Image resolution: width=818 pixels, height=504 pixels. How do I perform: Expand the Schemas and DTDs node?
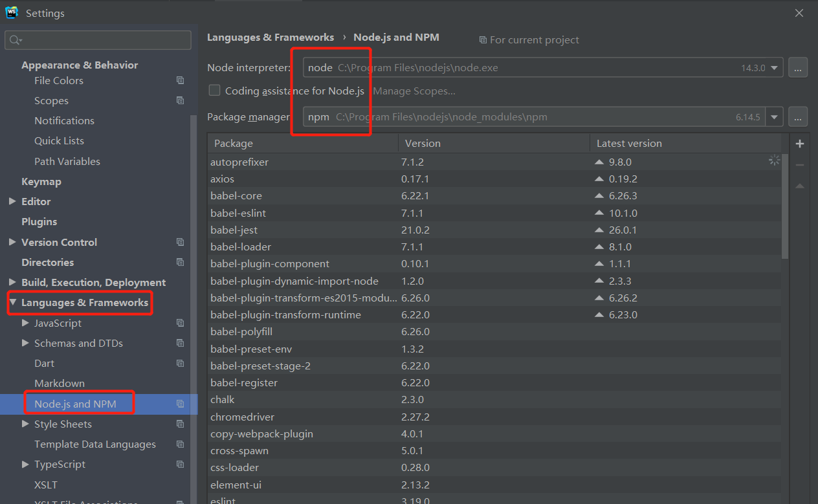click(25, 343)
